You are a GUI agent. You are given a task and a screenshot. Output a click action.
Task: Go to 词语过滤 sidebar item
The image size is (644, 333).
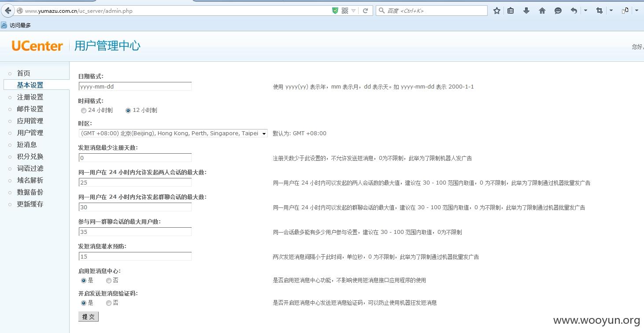pyautogui.click(x=30, y=168)
